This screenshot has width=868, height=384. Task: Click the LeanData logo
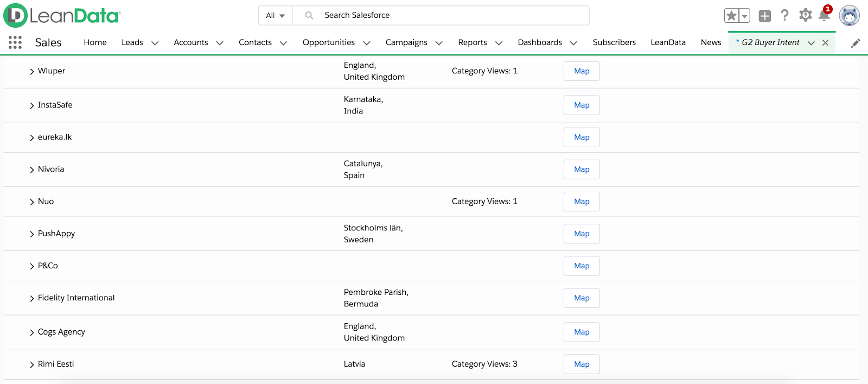tap(62, 16)
